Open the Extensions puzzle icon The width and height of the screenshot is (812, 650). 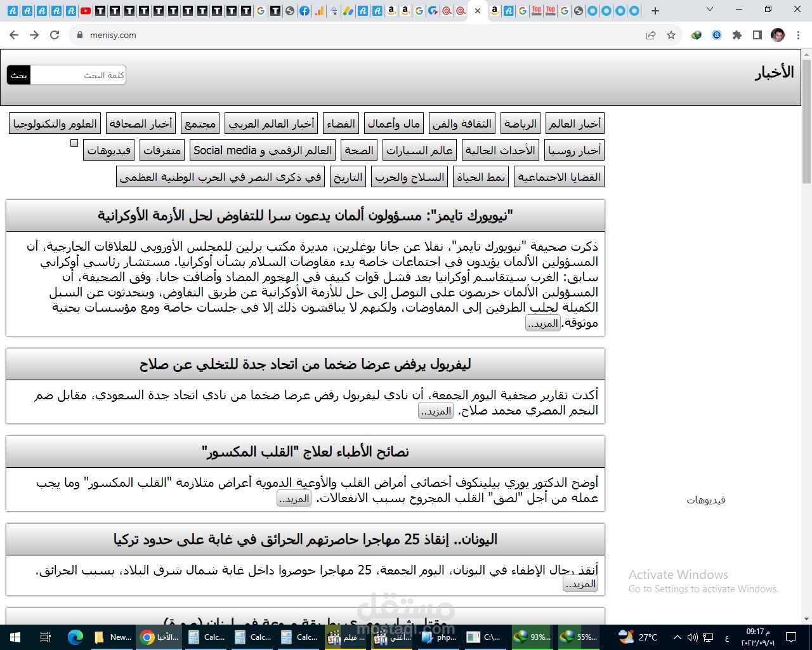click(737, 35)
